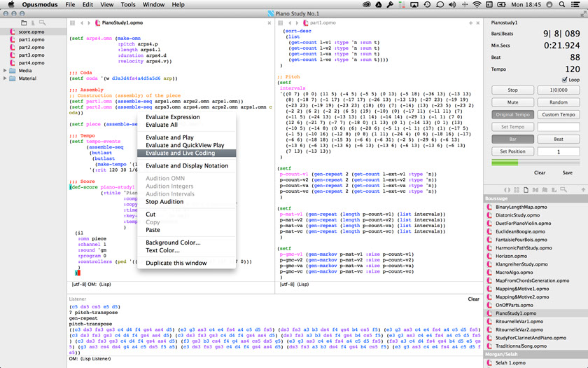588x368 pixels.
Task: Expand the Media folder
Action: coord(6,71)
